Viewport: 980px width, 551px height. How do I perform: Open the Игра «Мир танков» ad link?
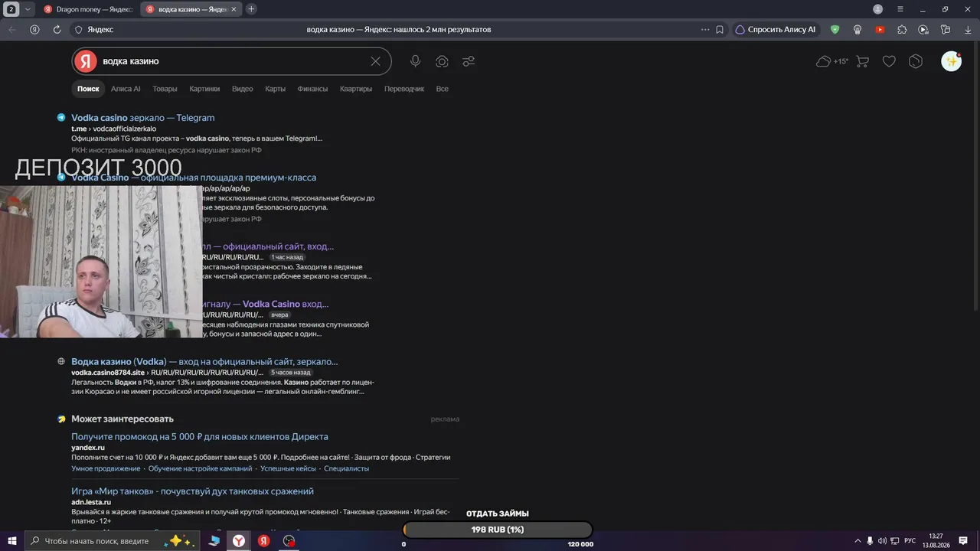(192, 491)
